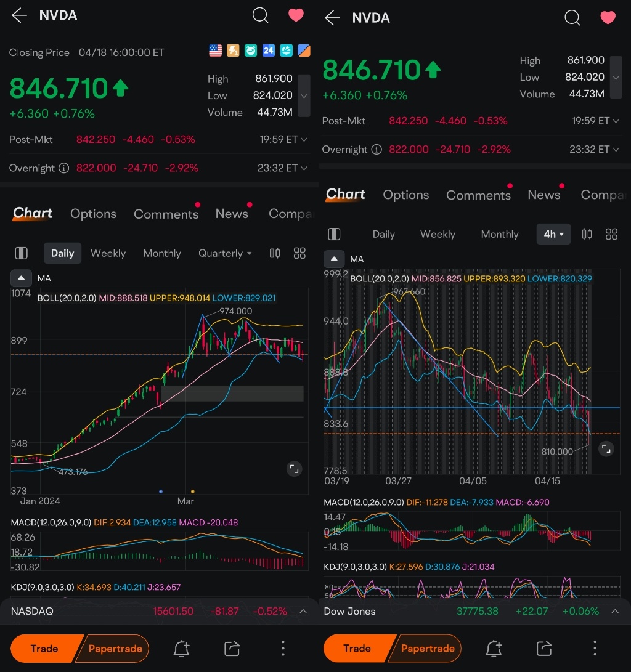Open candlestick chart settings on the left chart
This screenshot has height=672, width=631.
(x=275, y=253)
